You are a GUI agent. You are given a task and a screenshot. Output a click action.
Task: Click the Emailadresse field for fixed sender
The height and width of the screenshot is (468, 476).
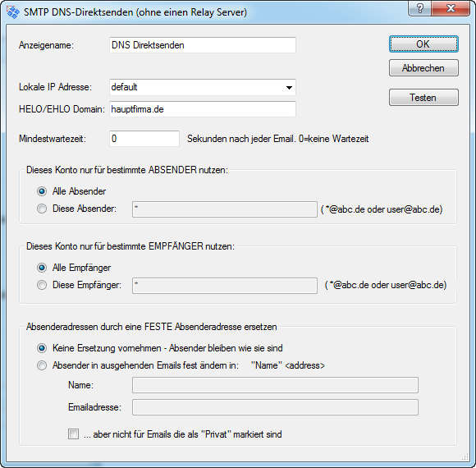275,407
